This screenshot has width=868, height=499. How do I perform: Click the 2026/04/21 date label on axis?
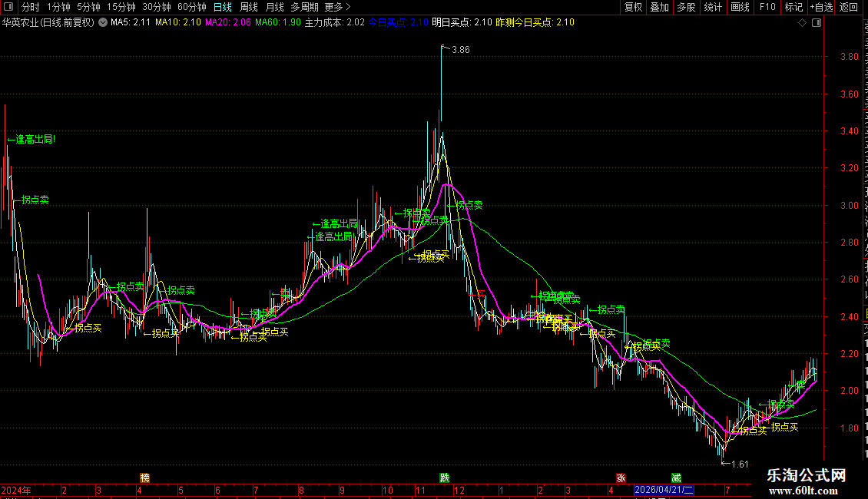(x=664, y=490)
